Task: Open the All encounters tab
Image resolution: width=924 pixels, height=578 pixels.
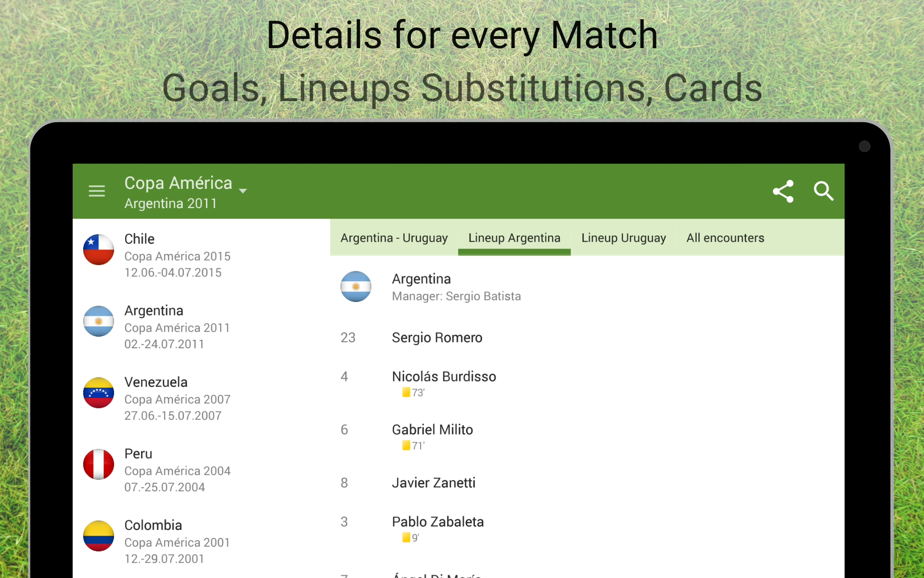Action: coord(725,237)
